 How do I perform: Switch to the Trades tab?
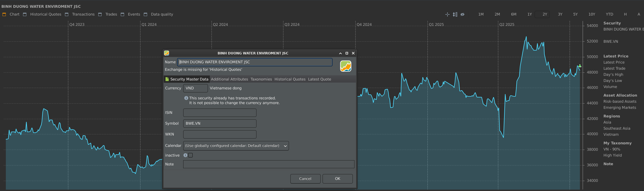[111, 14]
